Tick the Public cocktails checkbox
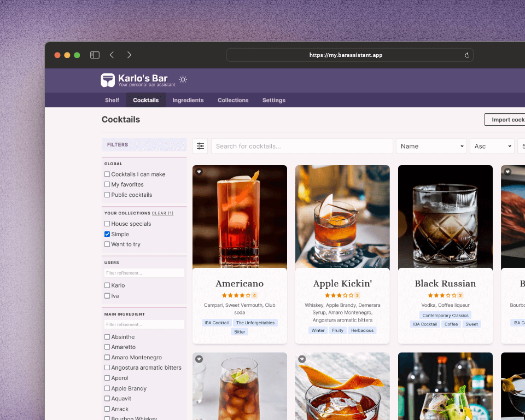Viewport: 525px width, 420px height. point(107,195)
